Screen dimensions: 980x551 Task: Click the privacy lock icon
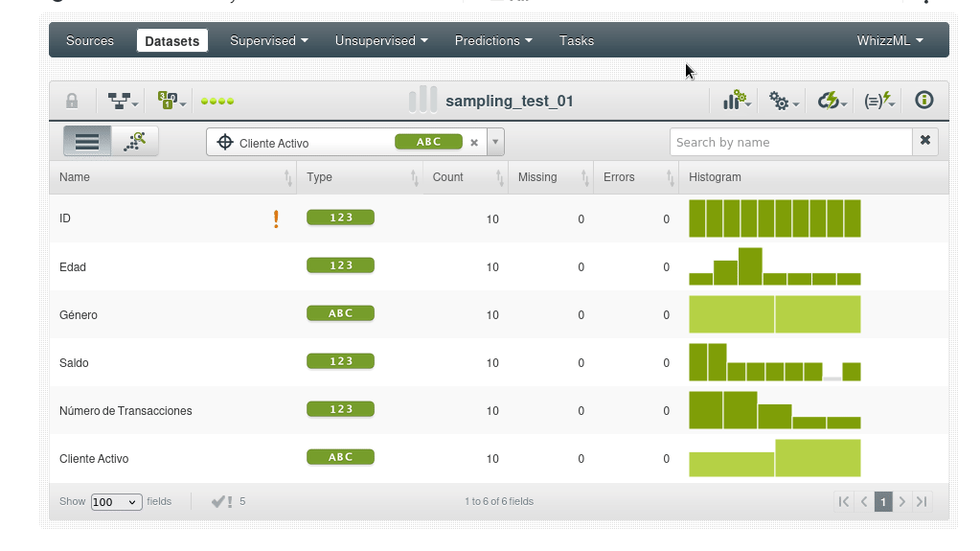[x=72, y=101]
